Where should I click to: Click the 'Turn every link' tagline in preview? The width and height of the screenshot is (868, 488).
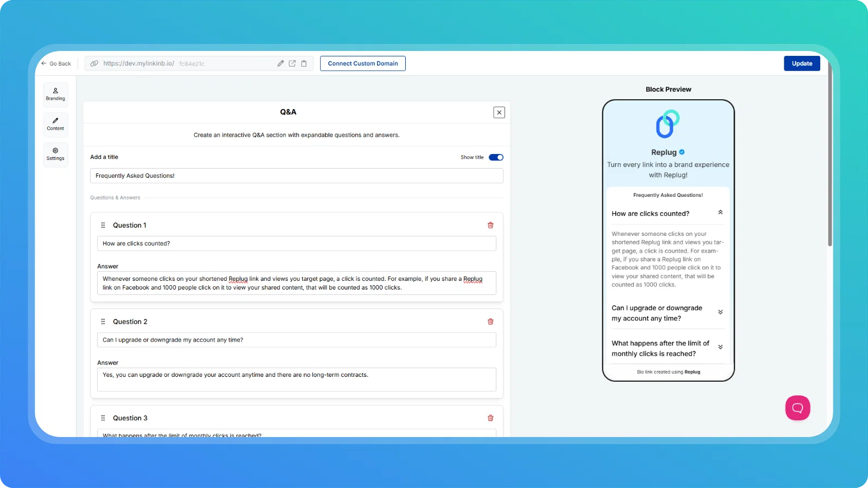point(668,170)
